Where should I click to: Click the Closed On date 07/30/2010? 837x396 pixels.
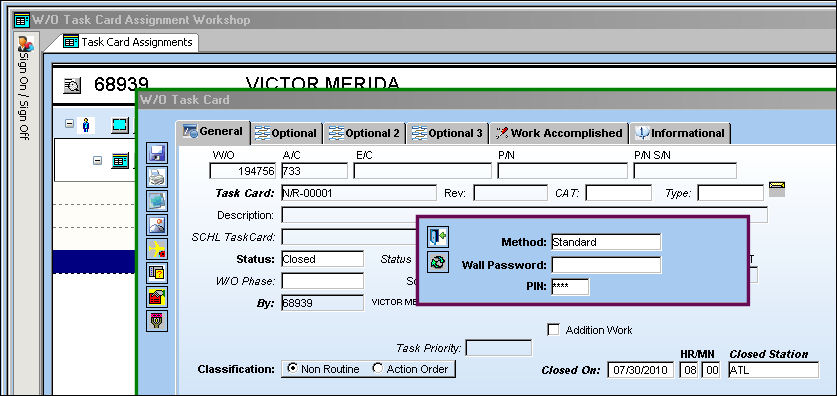pos(641,369)
